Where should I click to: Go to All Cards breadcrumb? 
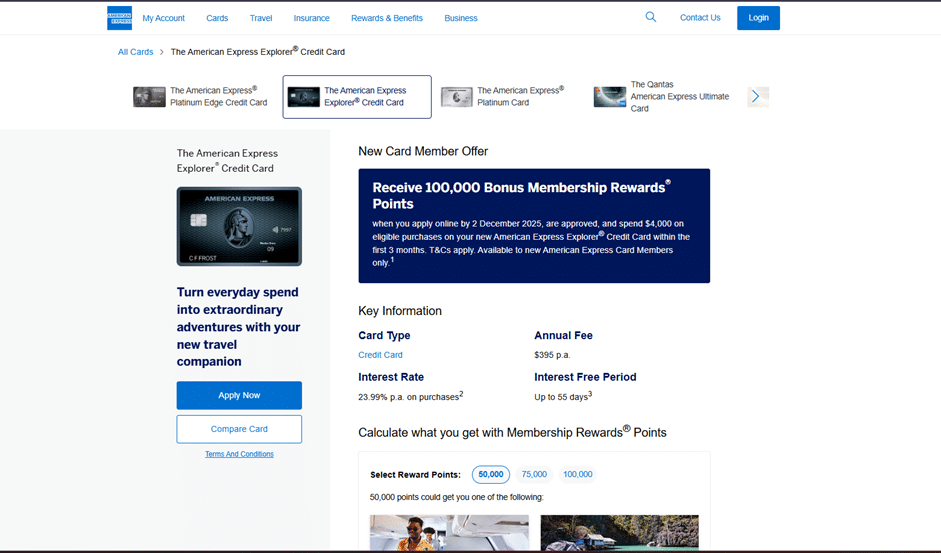[135, 52]
